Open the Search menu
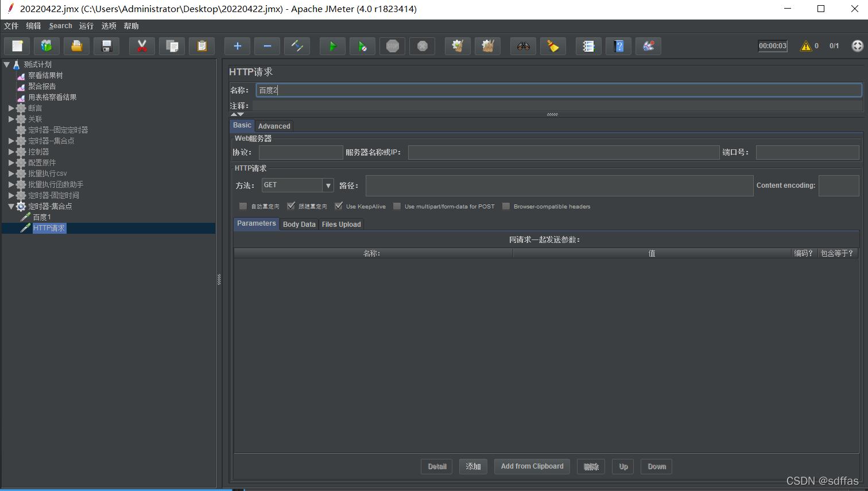Screen dimensions: 868x491 60,26
